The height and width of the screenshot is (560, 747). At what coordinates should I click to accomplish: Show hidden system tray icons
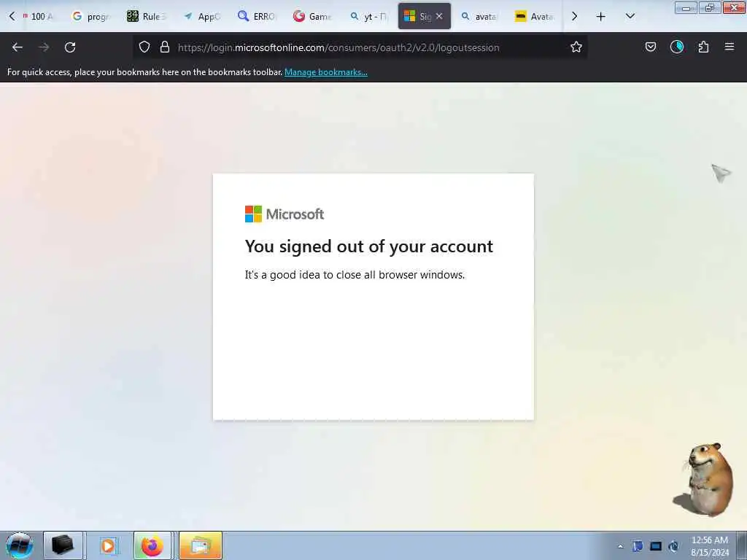coord(620,546)
